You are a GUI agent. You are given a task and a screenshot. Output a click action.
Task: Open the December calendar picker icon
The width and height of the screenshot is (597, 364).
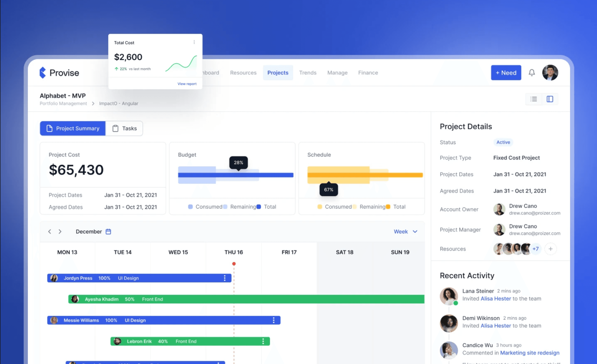108,232
